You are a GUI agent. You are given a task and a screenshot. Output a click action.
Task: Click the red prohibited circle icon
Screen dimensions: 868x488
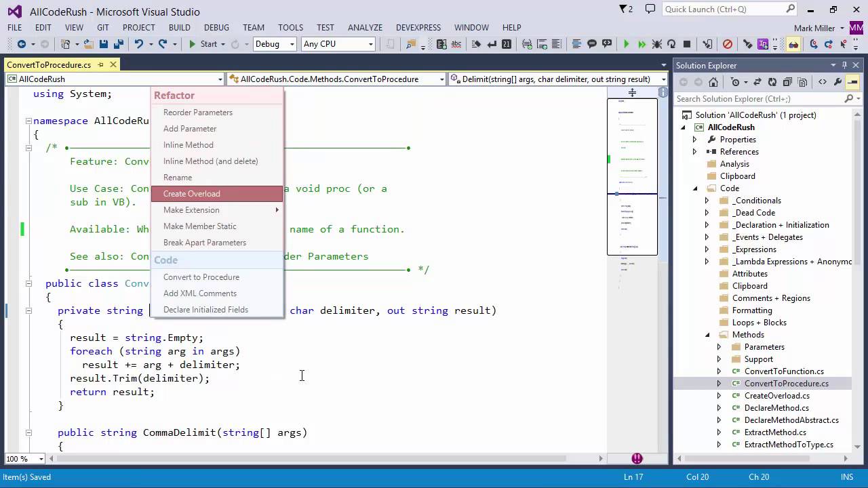[728, 44]
